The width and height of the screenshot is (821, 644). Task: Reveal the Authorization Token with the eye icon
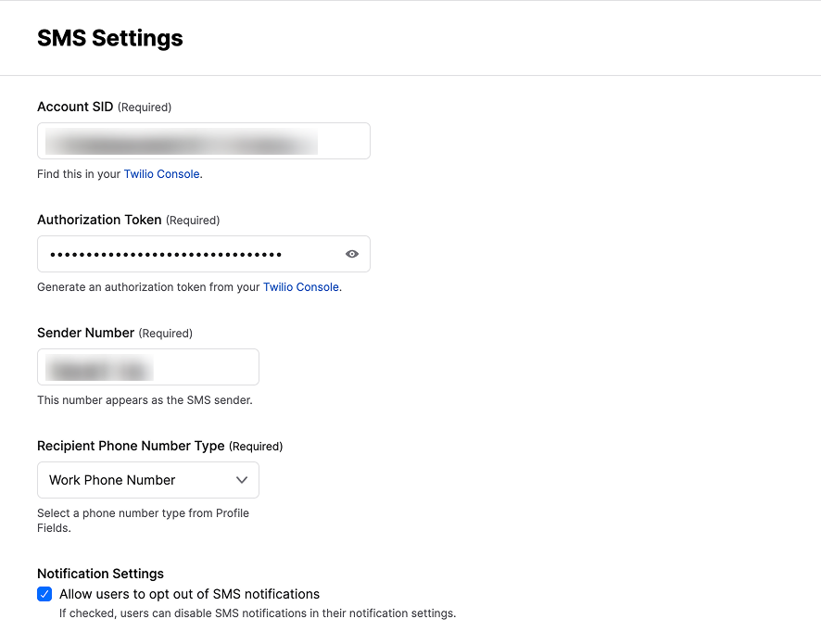click(x=351, y=253)
